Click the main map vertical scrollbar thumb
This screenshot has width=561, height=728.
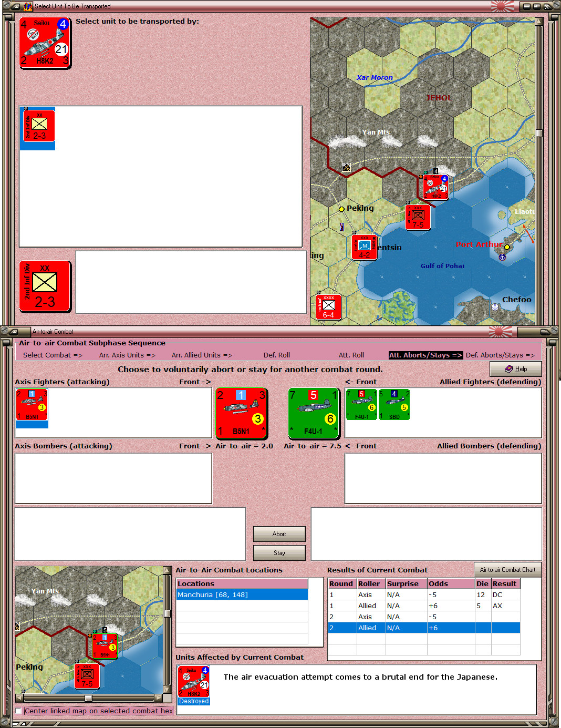539,133
